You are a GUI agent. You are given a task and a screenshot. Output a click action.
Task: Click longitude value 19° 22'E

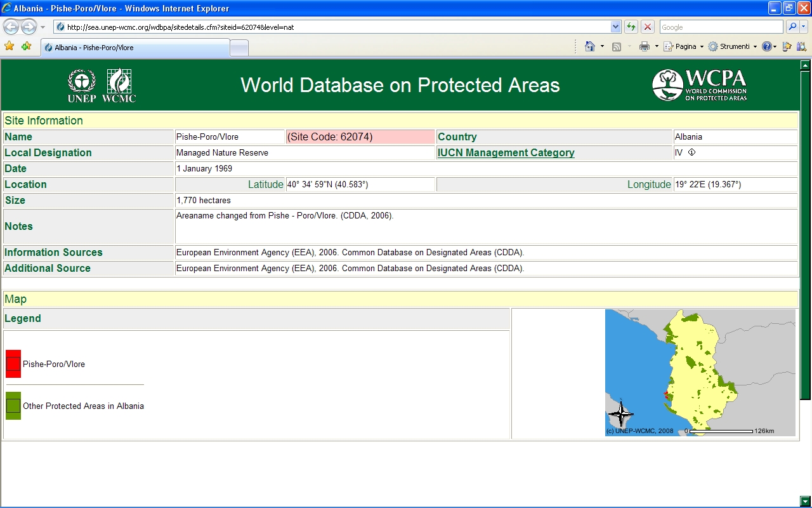[708, 185]
